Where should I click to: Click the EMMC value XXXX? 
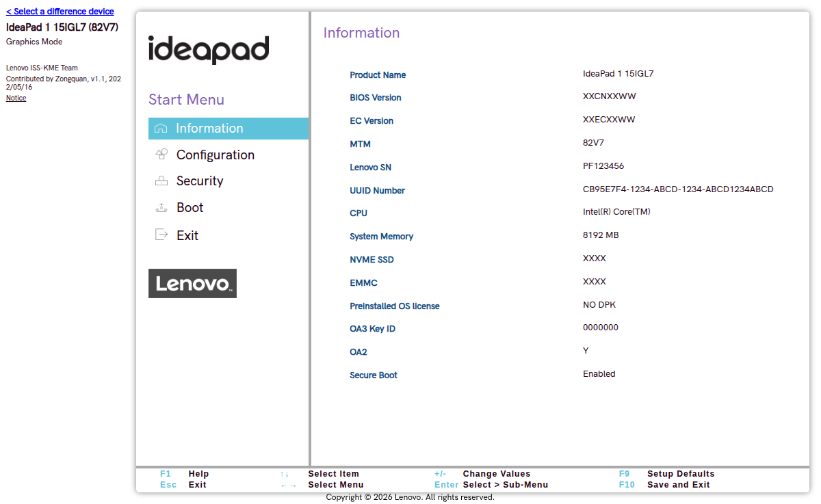point(595,282)
